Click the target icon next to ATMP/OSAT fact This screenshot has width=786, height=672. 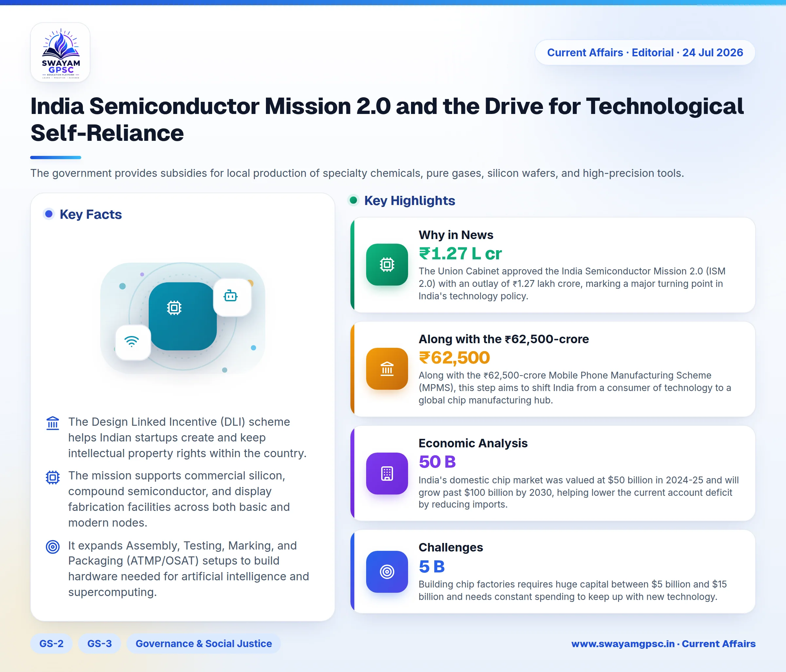53,547
